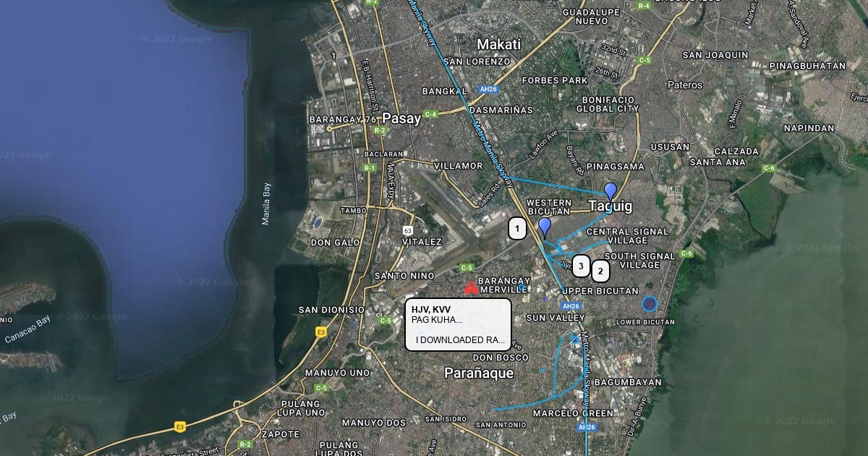This screenshot has width=868, height=456.
Task: Click the Bonifacio Global City label
Action: click(x=608, y=104)
